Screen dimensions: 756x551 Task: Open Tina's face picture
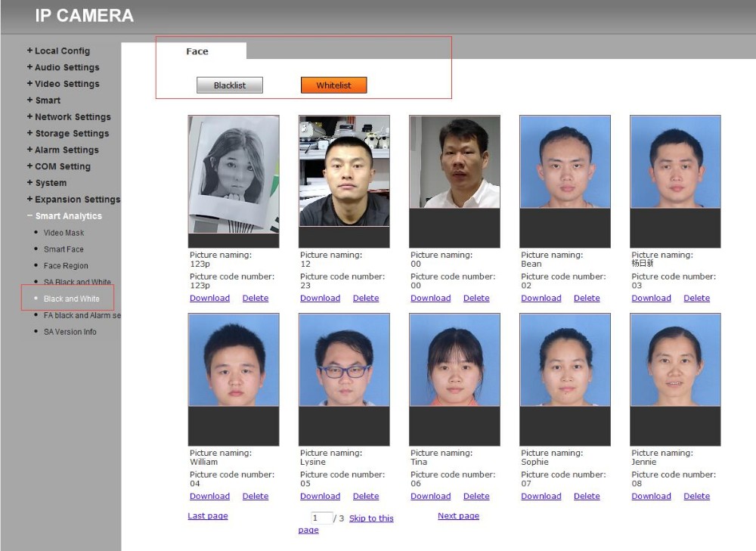(x=454, y=379)
